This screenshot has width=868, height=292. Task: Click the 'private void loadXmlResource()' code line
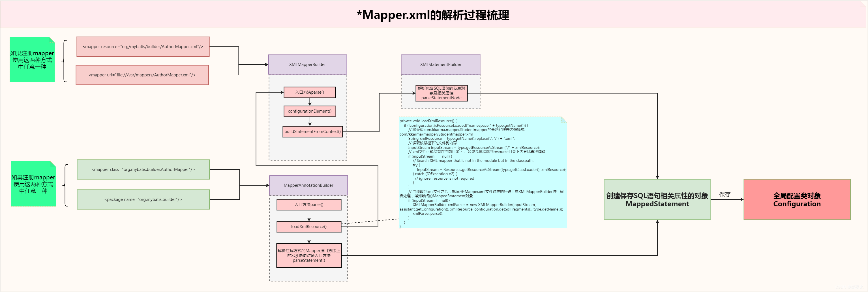(428, 121)
